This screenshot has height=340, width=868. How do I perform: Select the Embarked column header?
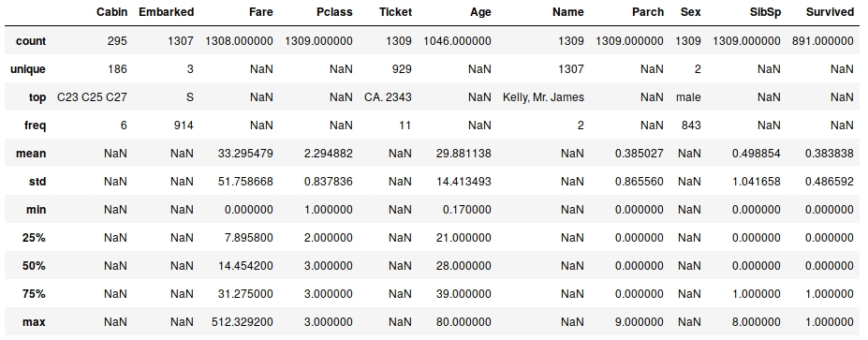point(166,12)
